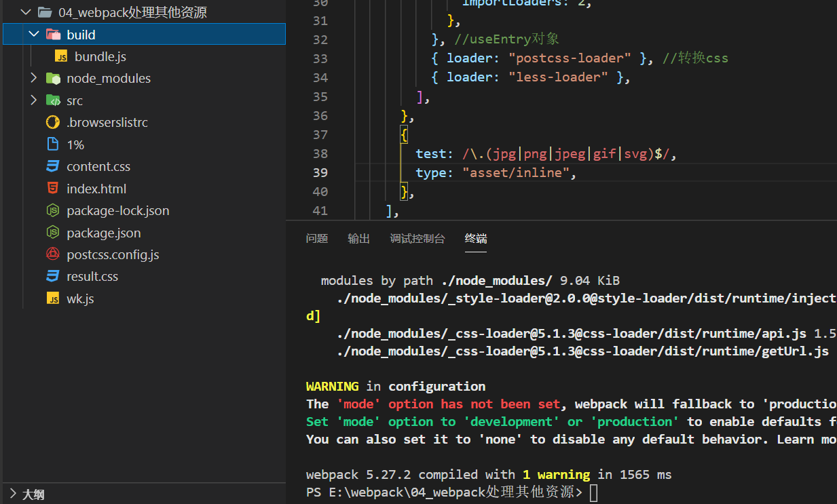The image size is (837, 504).
Task: Click the index.html HTML5 icon
Action: tap(53, 189)
